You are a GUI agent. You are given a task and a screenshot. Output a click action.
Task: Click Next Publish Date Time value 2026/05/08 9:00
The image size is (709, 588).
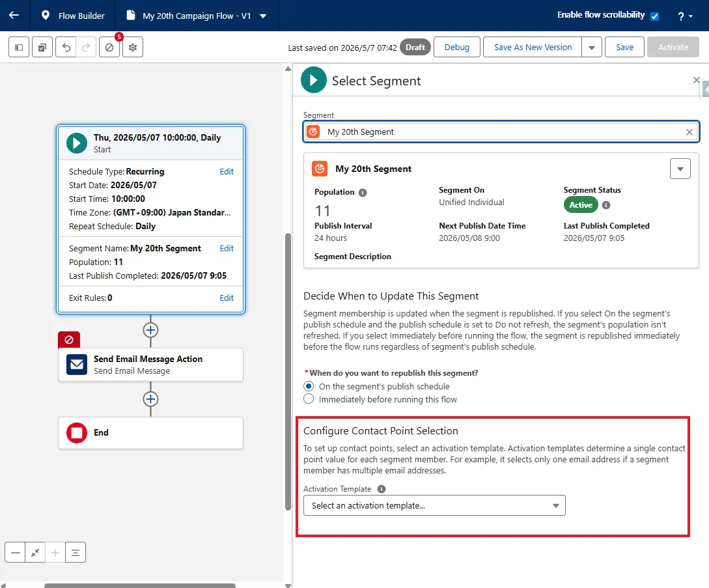(x=469, y=238)
